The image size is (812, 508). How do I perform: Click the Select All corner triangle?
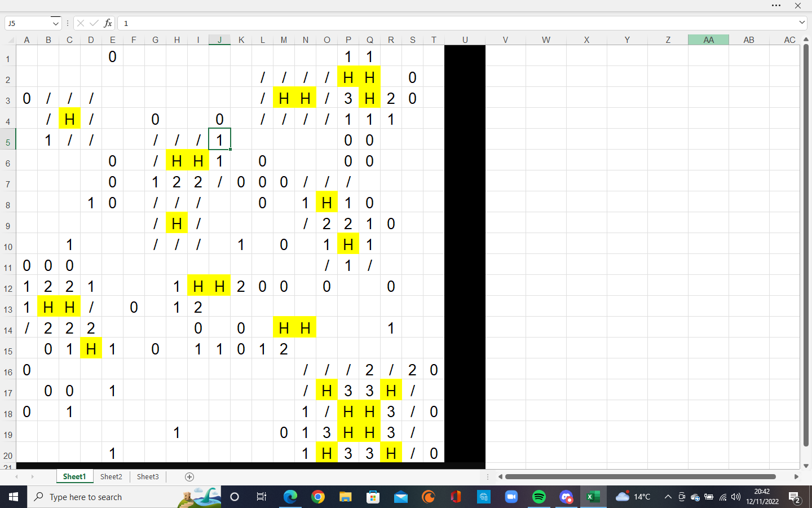click(x=11, y=40)
